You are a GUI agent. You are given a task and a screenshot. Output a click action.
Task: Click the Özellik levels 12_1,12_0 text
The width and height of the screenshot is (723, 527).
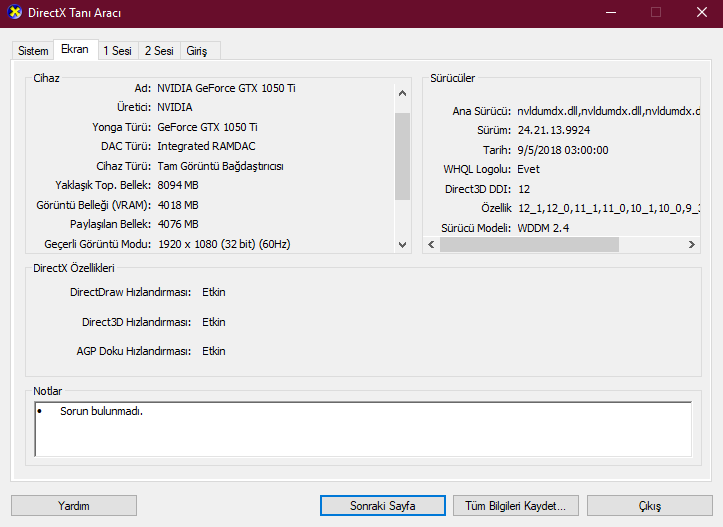[x=609, y=208]
